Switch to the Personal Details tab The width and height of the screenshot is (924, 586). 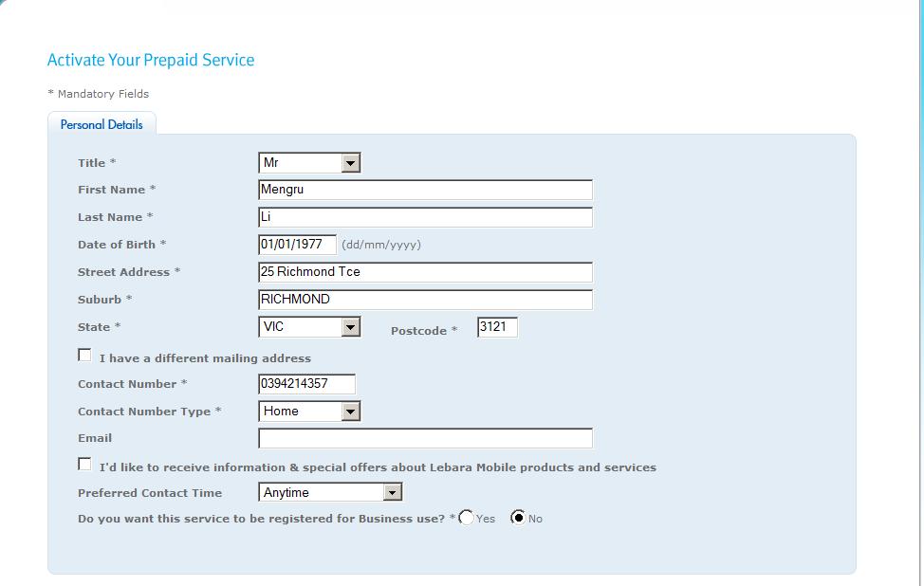pos(102,124)
